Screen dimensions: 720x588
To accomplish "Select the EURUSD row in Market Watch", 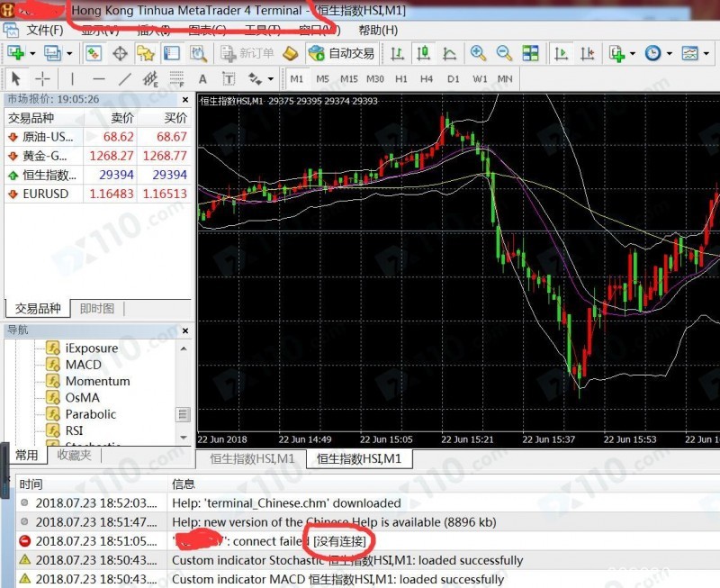I will tap(97, 194).
